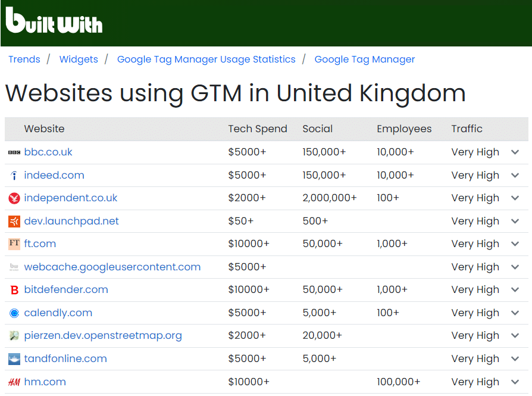Expand the hm.com row chevron

click(515, 382)
